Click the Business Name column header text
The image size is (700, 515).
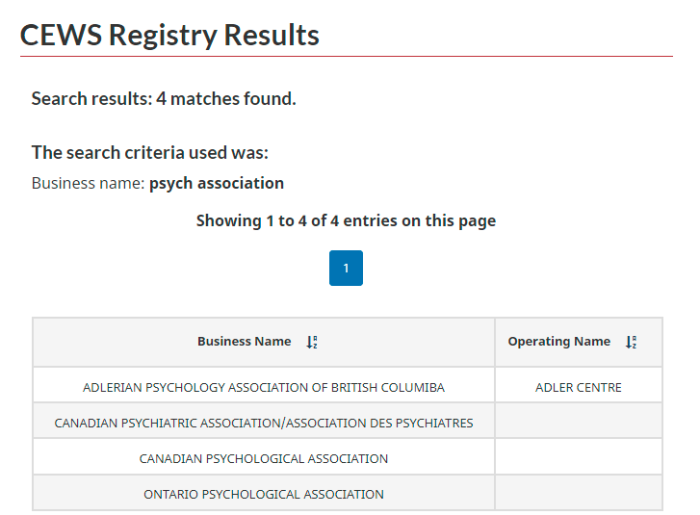tap(244, 341)
